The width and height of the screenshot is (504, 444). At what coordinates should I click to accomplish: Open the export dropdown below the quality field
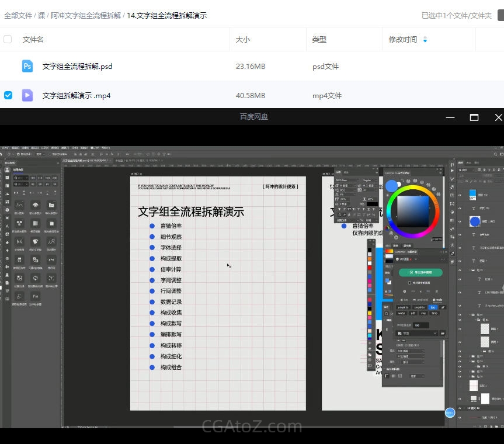(417, 333)
